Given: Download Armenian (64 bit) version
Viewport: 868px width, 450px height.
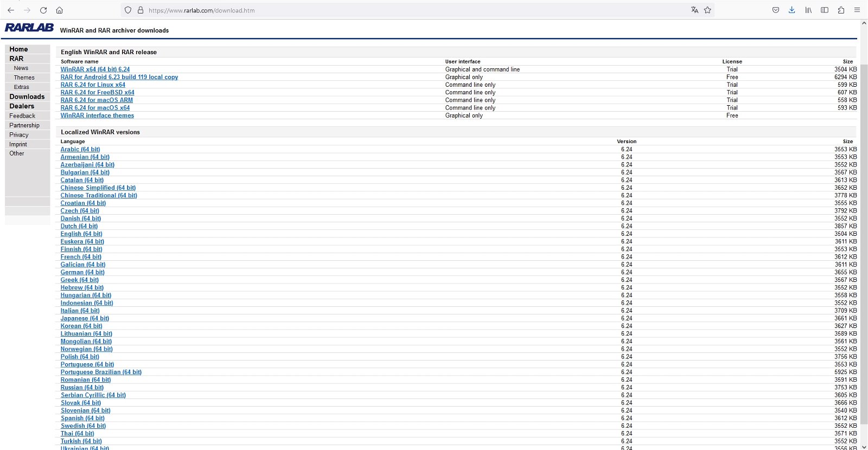Looking at the screenshot, I should [85, 157].
